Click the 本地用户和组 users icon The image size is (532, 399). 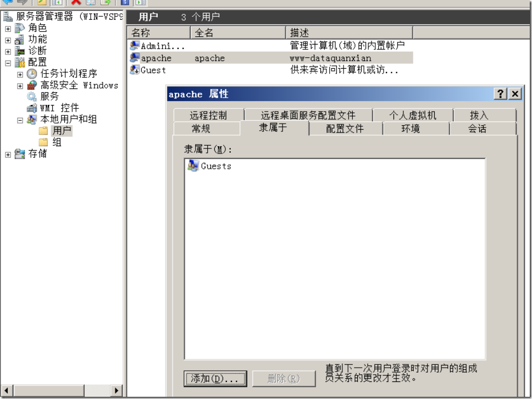(x=32, y=119)
